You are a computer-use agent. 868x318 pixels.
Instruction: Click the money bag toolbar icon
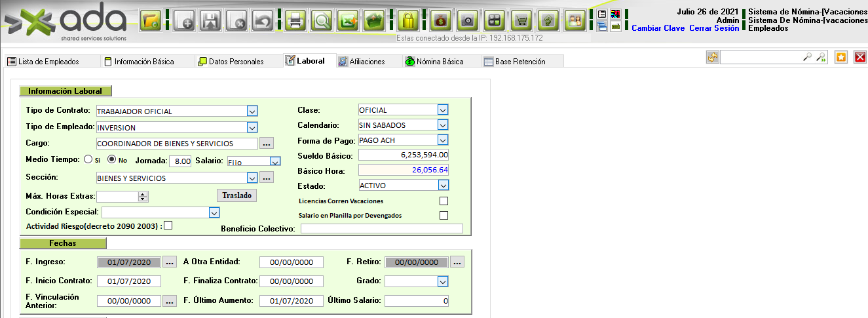click(x=440, y=21)
